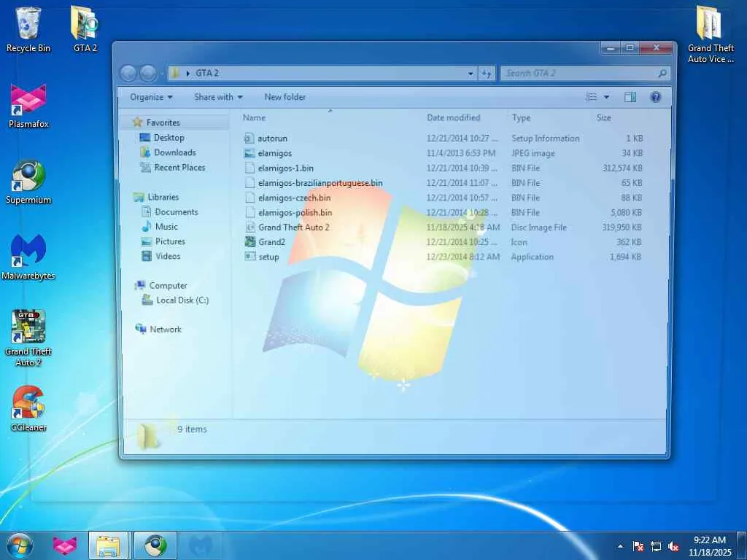Open the Windows Start menu orb
The height and width of the screenshot is (560, 747).
[x=20, y=545]
